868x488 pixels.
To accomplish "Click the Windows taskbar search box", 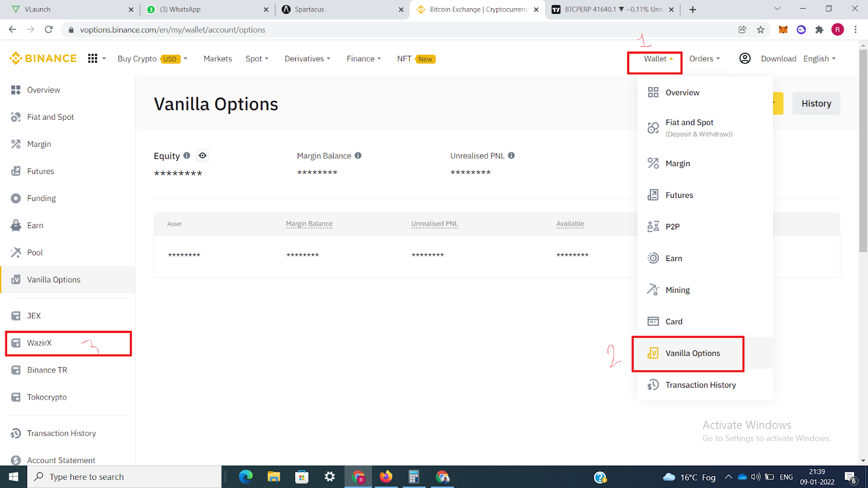I will [x=124, y=477].
